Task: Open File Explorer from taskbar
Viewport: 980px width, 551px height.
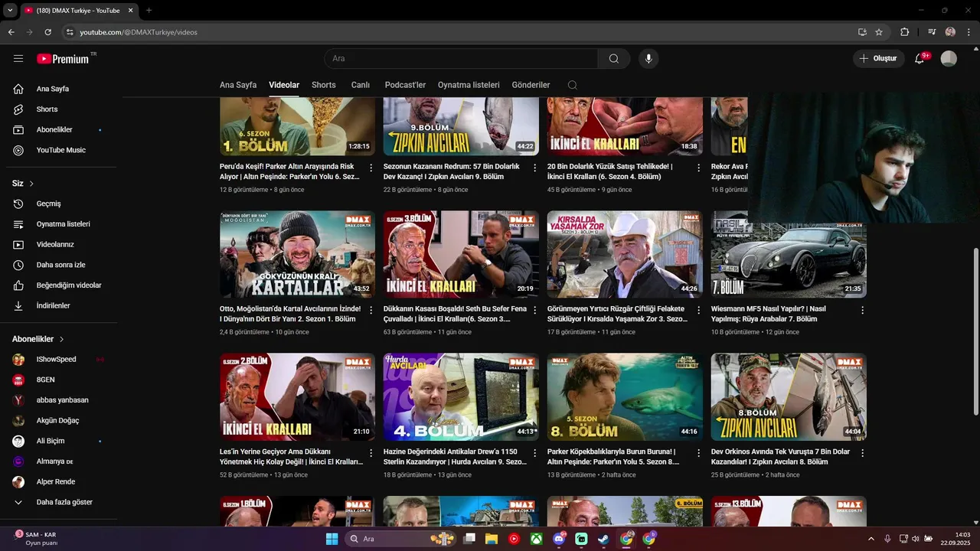Action: click(x=492, y=539)
